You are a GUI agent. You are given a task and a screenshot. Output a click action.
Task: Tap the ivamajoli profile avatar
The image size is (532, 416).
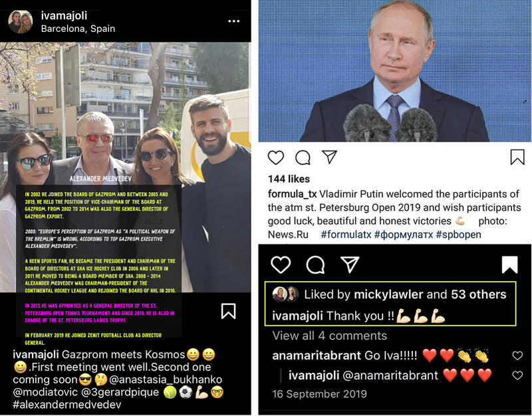point(21,22)
